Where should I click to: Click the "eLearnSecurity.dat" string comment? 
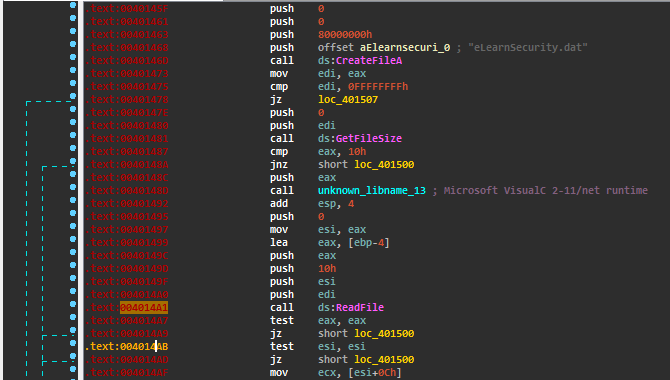pos(528,47)
